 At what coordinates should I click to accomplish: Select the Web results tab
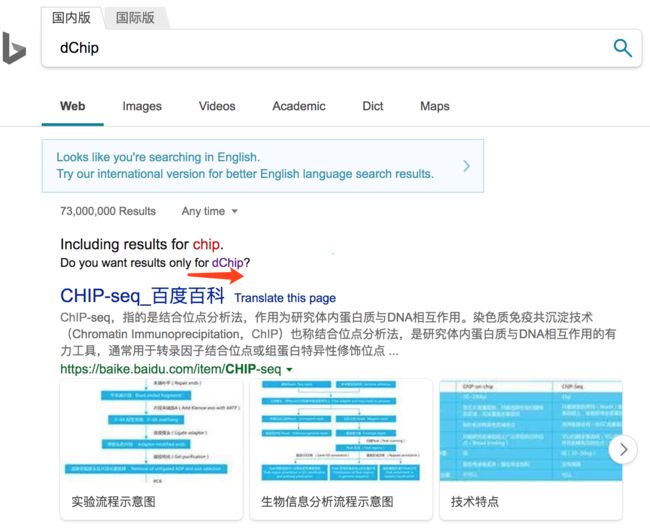point(73,106)
